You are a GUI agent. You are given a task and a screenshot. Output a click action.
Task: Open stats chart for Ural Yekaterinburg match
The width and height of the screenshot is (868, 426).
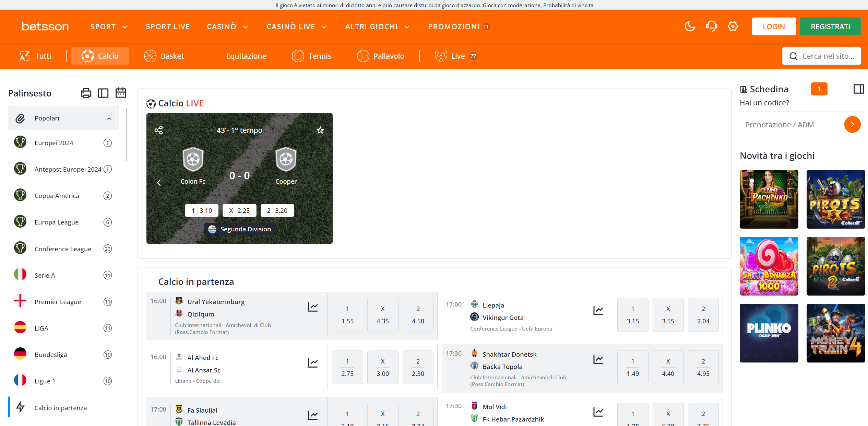tap(313, 307)
